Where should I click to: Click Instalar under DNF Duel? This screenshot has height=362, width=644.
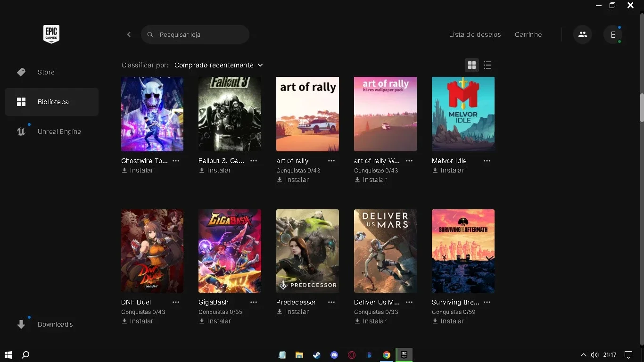point(137,321)
